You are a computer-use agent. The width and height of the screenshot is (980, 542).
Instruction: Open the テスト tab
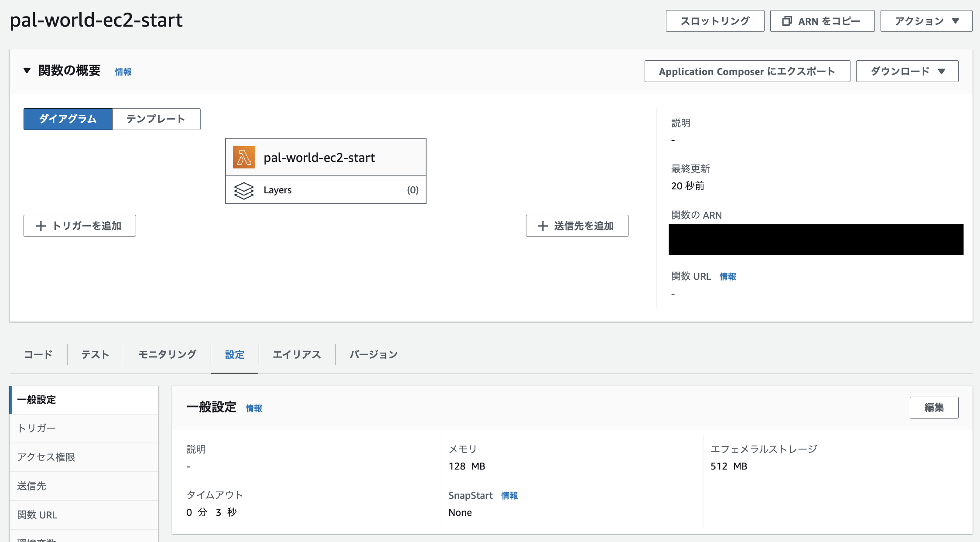point(96,354)
